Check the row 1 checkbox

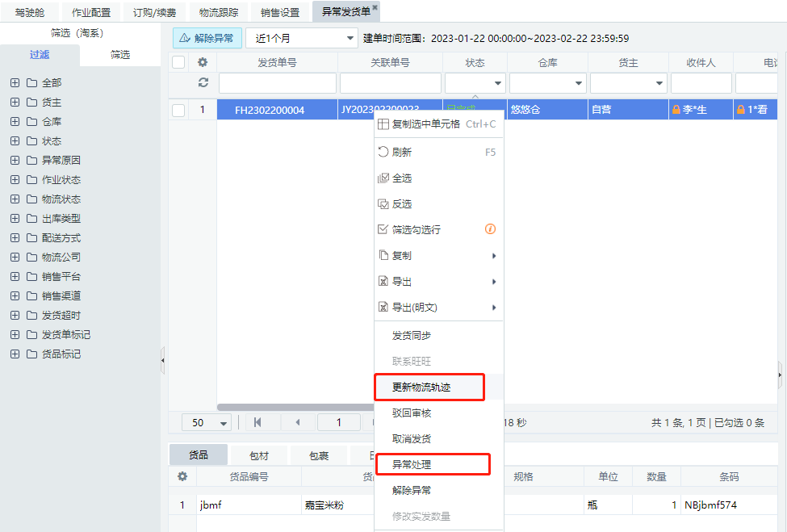pos(178,110)
